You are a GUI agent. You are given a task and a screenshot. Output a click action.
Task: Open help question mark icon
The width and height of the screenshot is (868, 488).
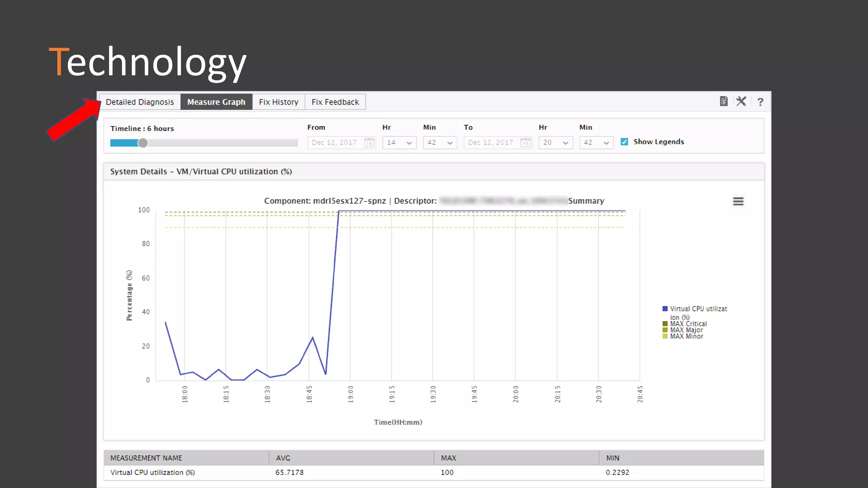click(x=760, y=102)
